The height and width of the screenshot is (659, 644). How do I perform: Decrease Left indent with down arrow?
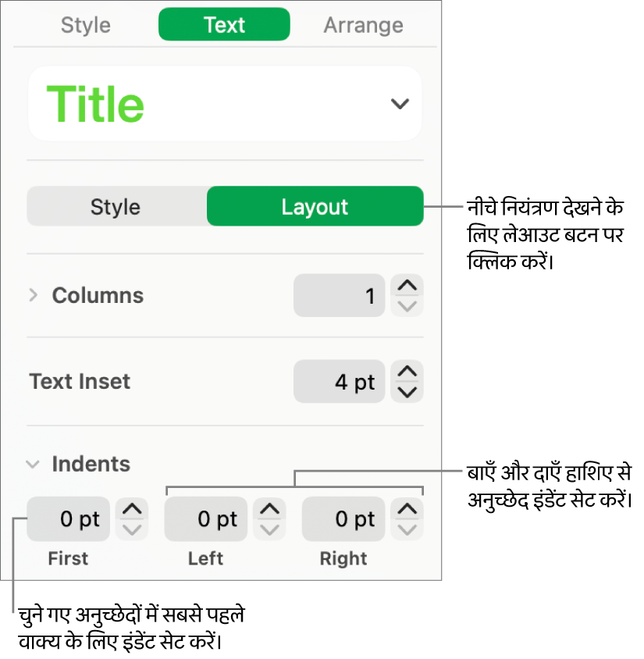click(269, 529)
